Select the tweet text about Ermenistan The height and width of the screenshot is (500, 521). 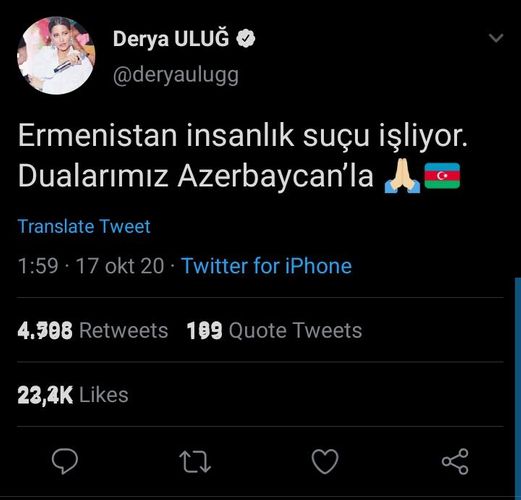coord(243,156)
